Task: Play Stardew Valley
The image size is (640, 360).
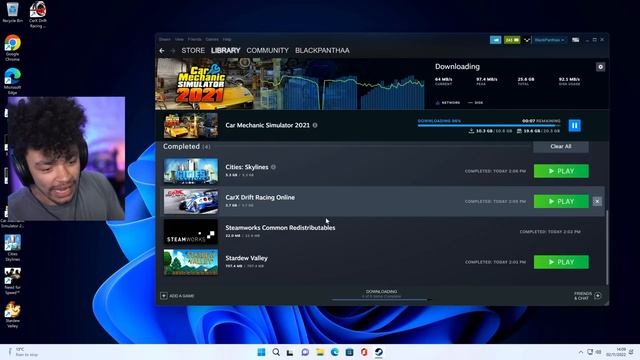Action: click(561, 262)
